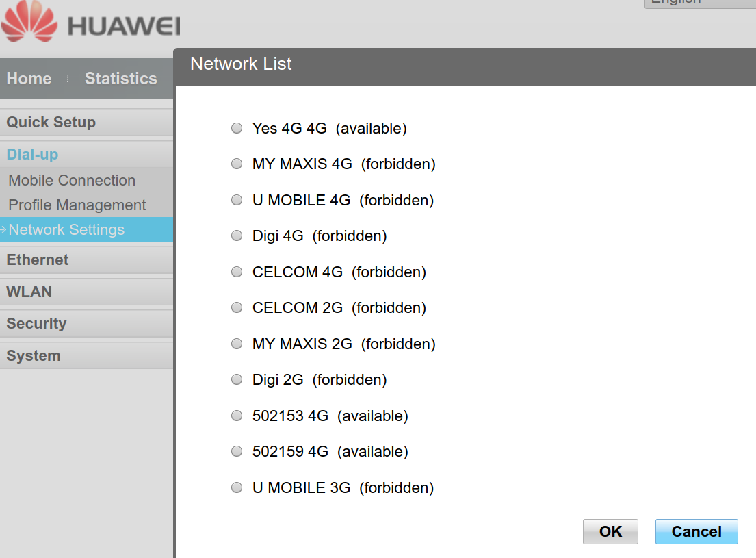The height and width of the screenshot is (558, 756).
Task: Select the Digi 4G radio button
Action: click(x=237, y=236)
